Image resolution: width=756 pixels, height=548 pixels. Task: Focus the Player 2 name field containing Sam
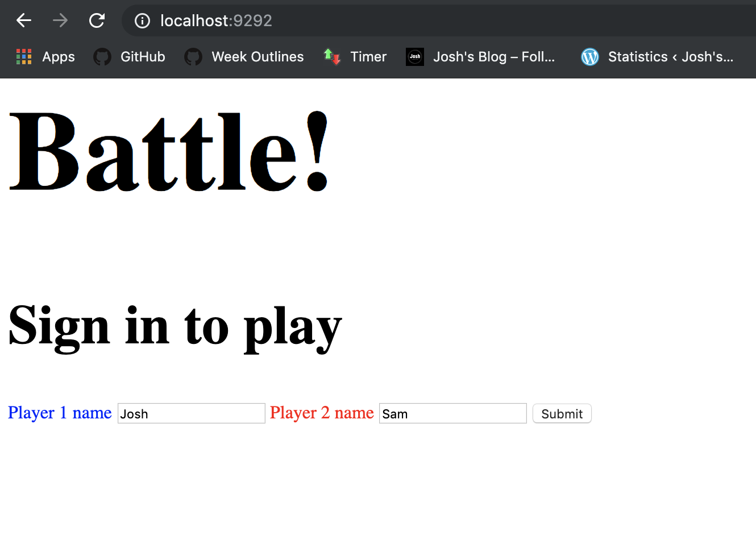pos(452,413)
